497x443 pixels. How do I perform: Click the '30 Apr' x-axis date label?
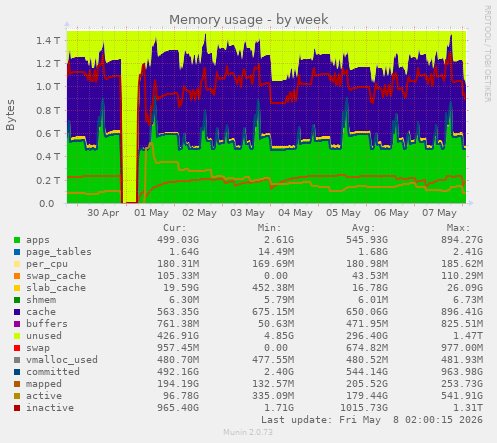pyautogui.click(x=103, y=213)
